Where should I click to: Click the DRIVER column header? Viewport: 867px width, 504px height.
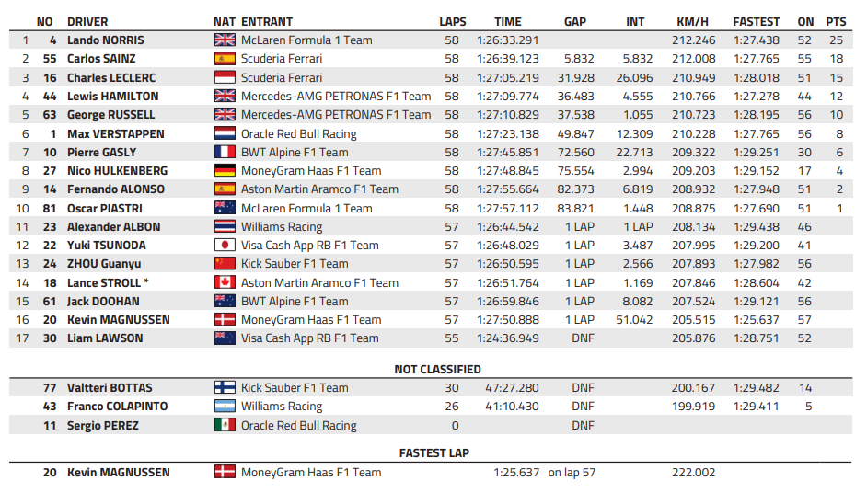pos(87,22)
